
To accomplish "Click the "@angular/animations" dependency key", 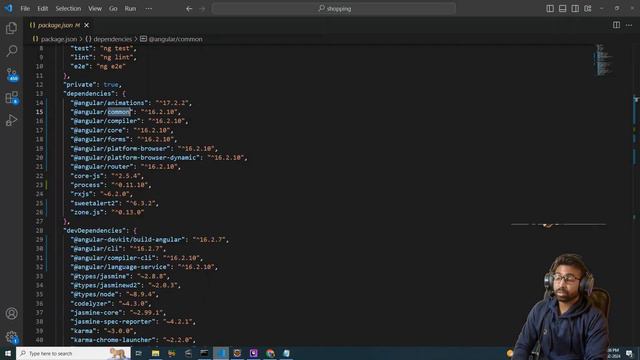I will tap(109, 103).
